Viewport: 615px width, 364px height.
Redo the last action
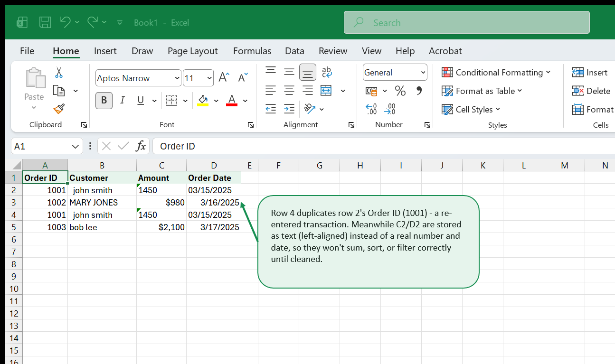coord(93,22)
